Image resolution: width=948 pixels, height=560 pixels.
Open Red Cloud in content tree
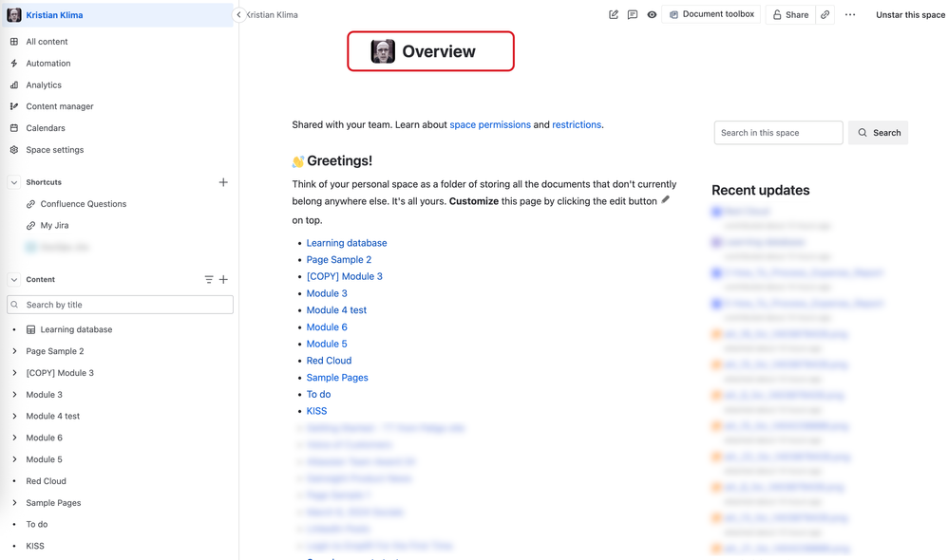pos(46,481)
